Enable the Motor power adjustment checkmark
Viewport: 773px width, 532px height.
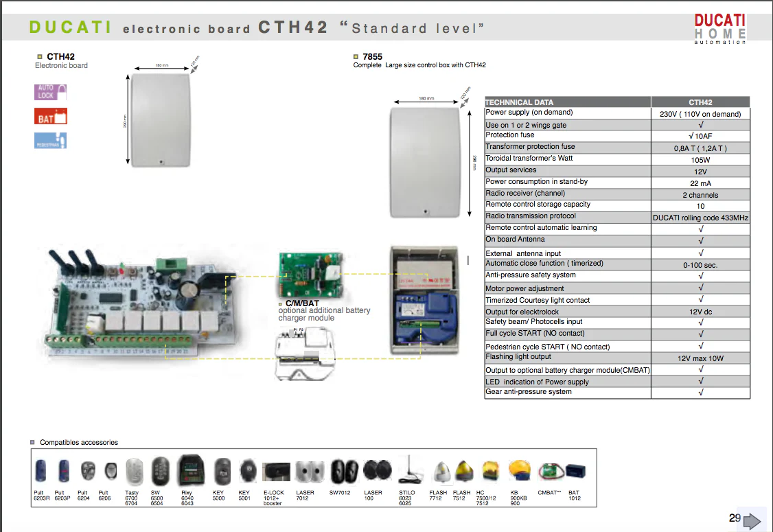[700, 288]
